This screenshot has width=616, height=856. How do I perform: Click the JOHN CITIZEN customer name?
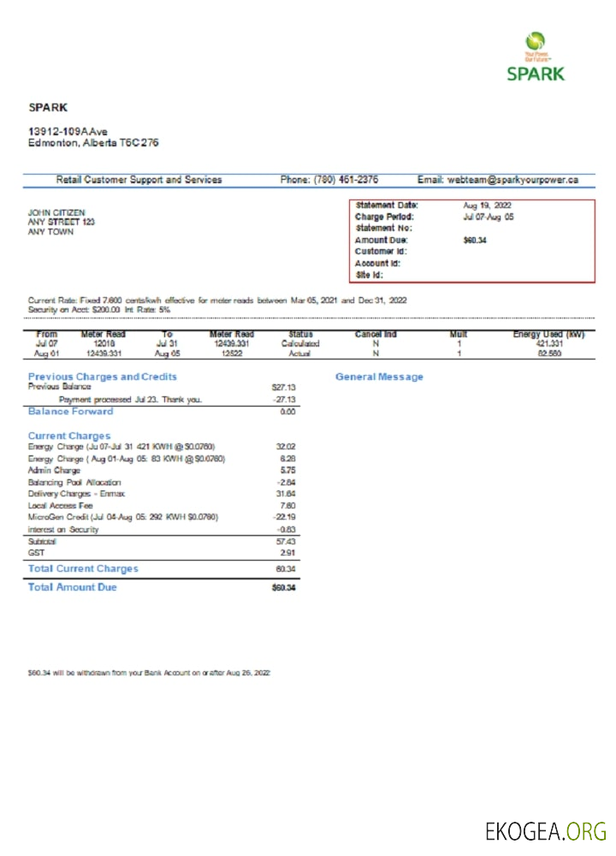point(56,212)
